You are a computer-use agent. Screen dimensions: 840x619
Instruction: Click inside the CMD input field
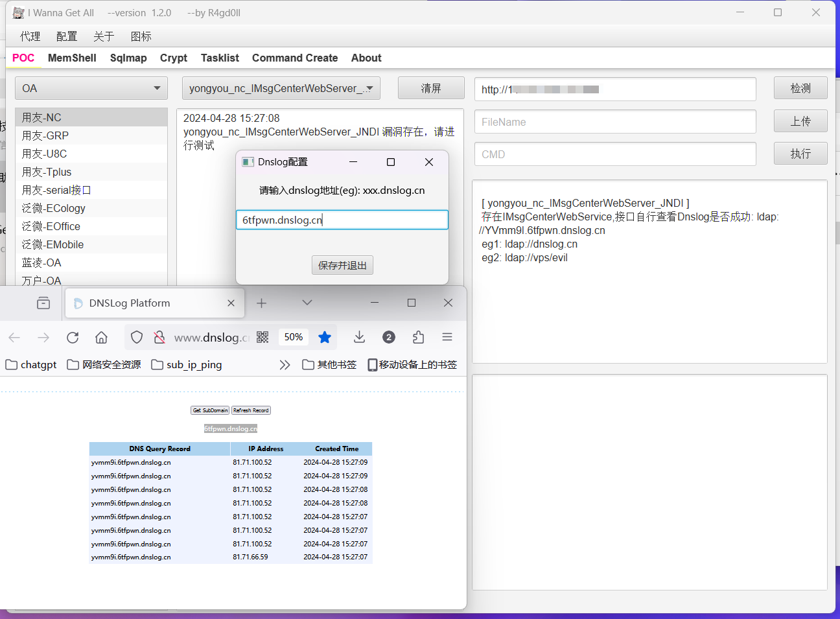pyautogui.click(x=614, y=154)
